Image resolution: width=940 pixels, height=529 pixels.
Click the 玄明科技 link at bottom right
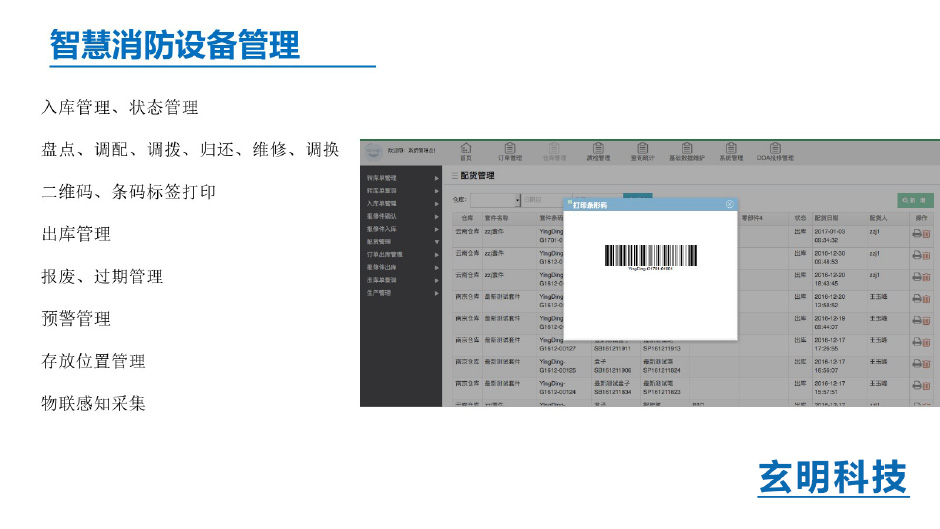833,478
